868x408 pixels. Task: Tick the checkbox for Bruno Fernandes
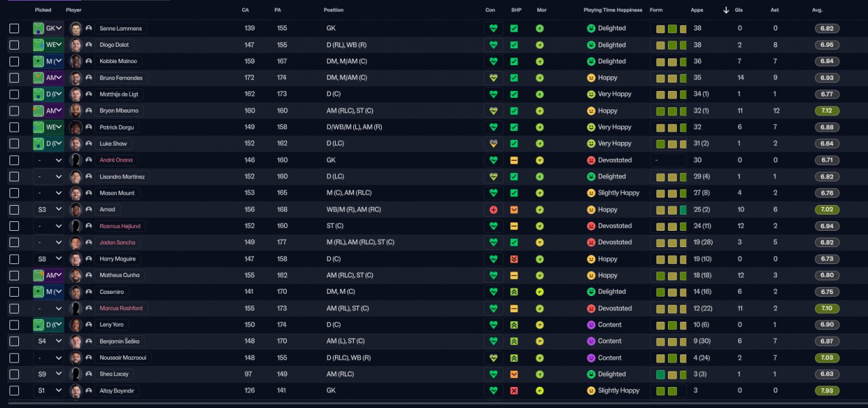[x=14, y=78]
